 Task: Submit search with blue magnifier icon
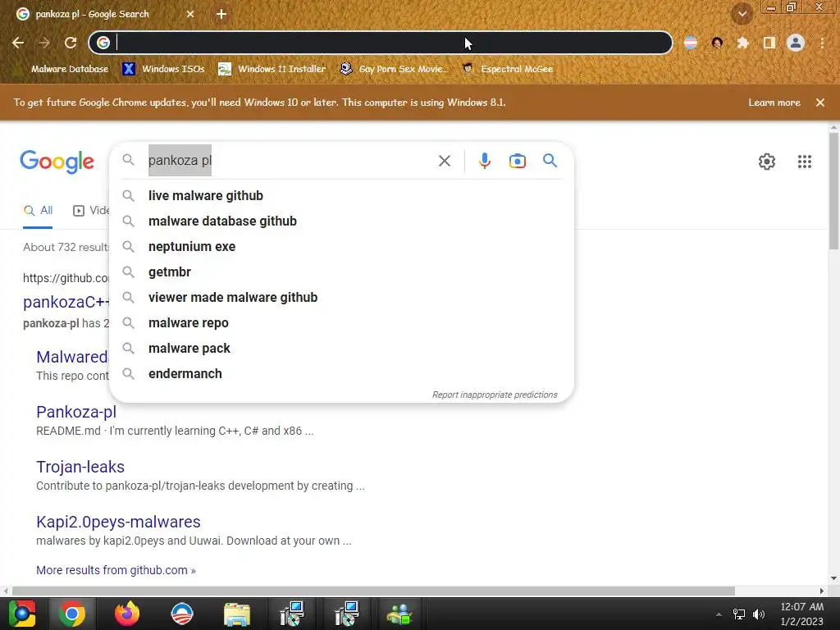coord(550,160)
